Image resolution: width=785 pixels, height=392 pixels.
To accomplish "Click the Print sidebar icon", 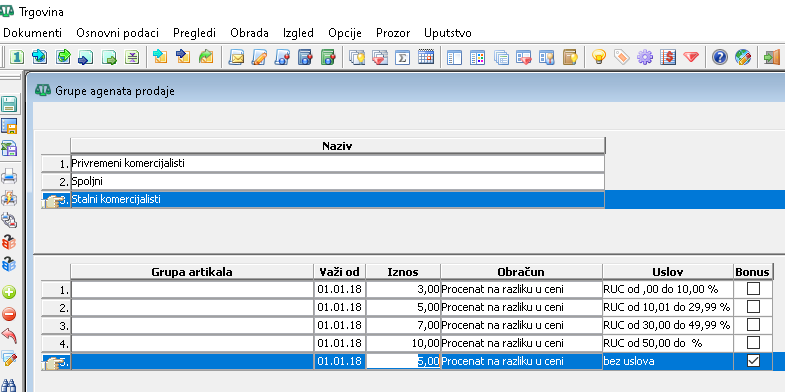I will [x=9, y=176].
